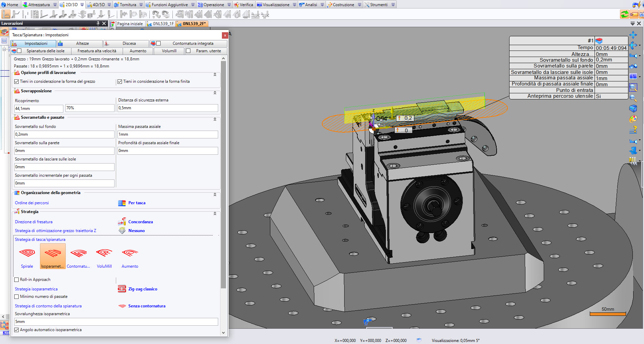Click the Sovralunghezza isoparametrica 5mm field
Viewport: 644px width, 344px height.
pyautogui.click(x=116, y=322)
